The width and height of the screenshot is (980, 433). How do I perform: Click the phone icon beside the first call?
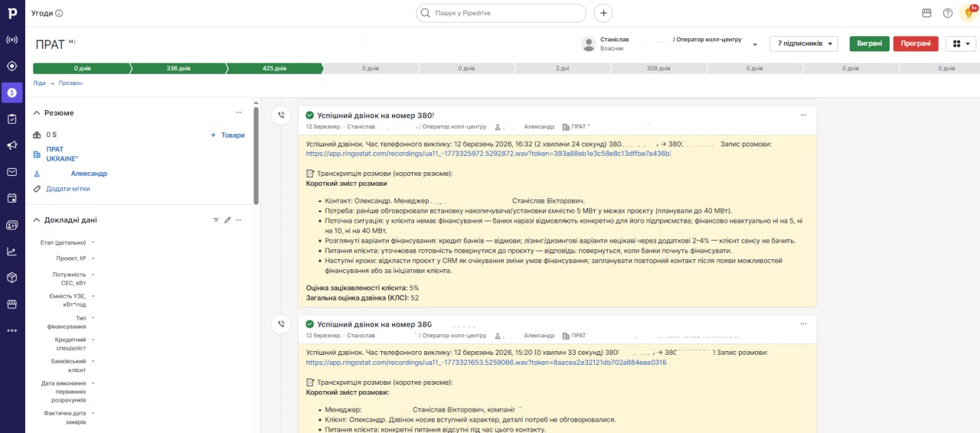[x=281, y=115]
